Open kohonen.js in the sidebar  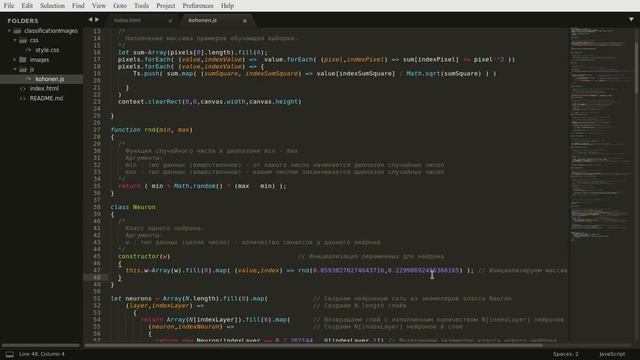coord(49,79)
